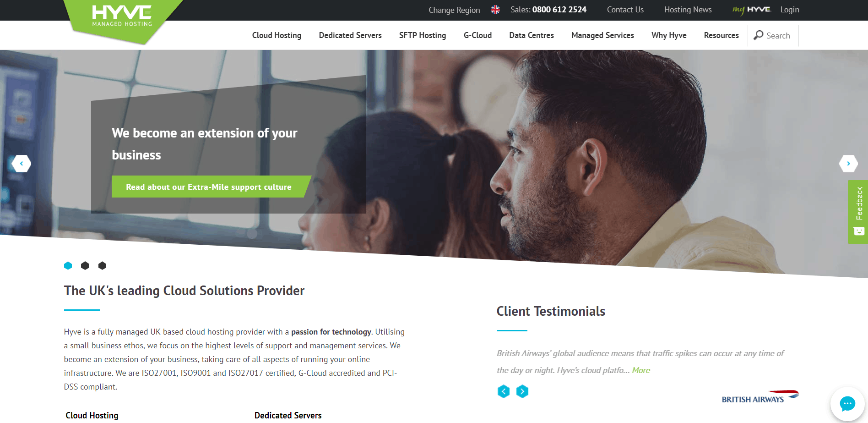Image resolution: width=868 pixels, height=423 pixels.
Task: Go to previous hero slide arrow
Action: coord(21,164)
